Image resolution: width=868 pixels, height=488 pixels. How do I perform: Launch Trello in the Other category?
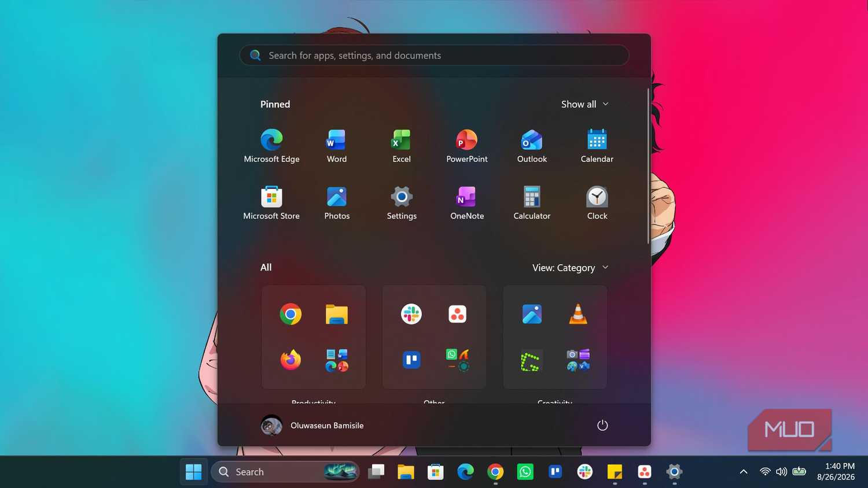(x=411, y=360)
